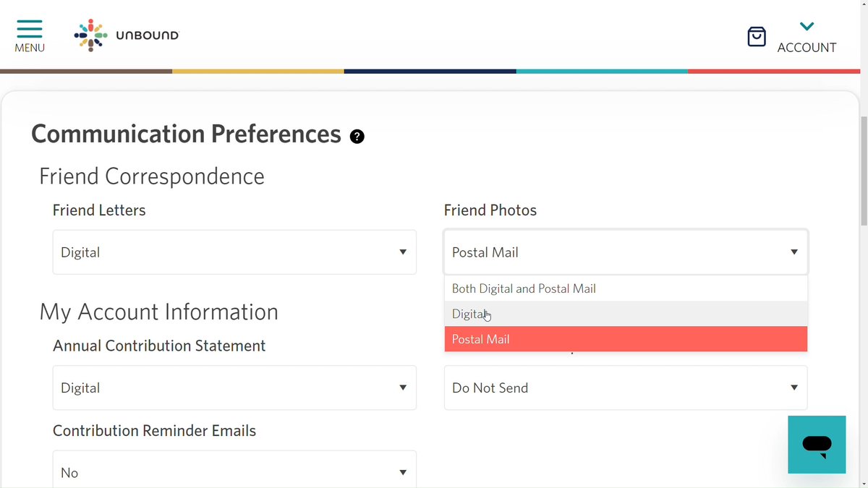Open the chat bubble widget
This screenshot has height=488, width=868.
pyautogui.click(x=817, y=445)
